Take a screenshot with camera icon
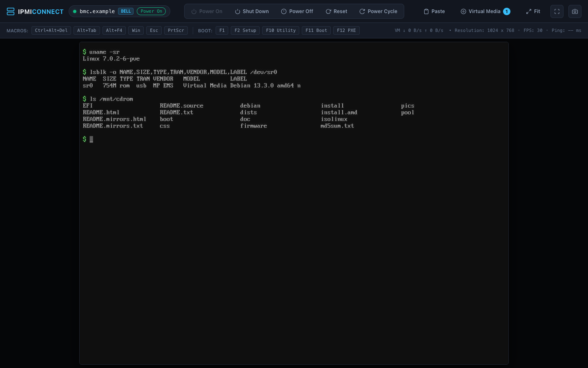 pos(575,11)
